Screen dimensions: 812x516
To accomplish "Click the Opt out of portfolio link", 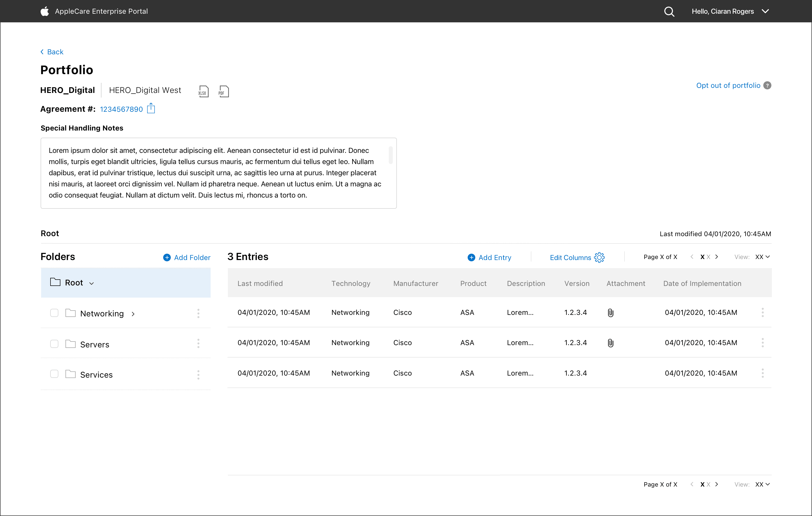I will click(x=728, y=85).
